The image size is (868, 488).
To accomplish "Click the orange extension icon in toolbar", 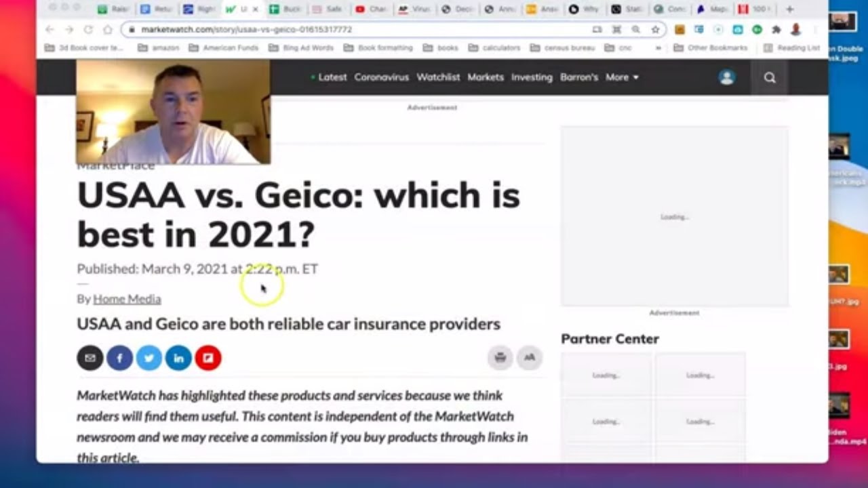I will [679, 30].
